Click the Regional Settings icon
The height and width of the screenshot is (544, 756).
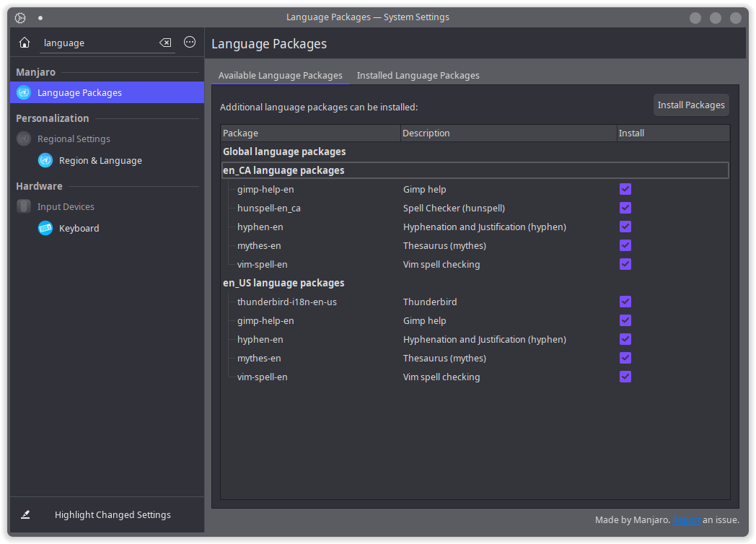coord(25,139)
